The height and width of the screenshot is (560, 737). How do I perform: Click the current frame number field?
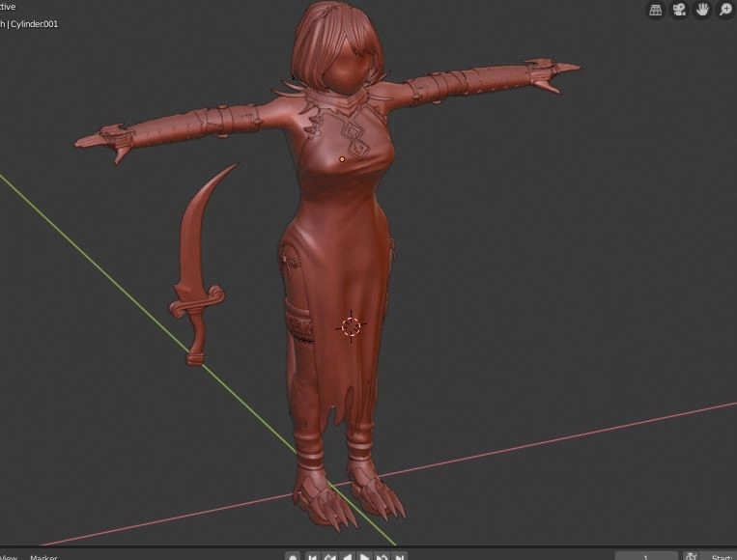pyautogui.click(x=645, y=556)
